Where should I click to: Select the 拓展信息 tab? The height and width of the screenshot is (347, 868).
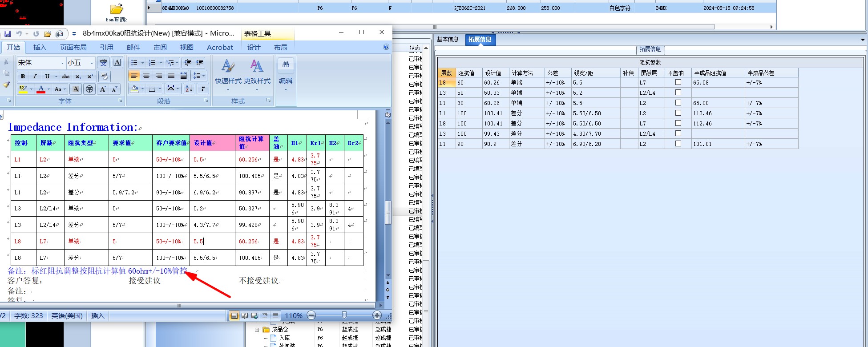(x=480, y=39)
